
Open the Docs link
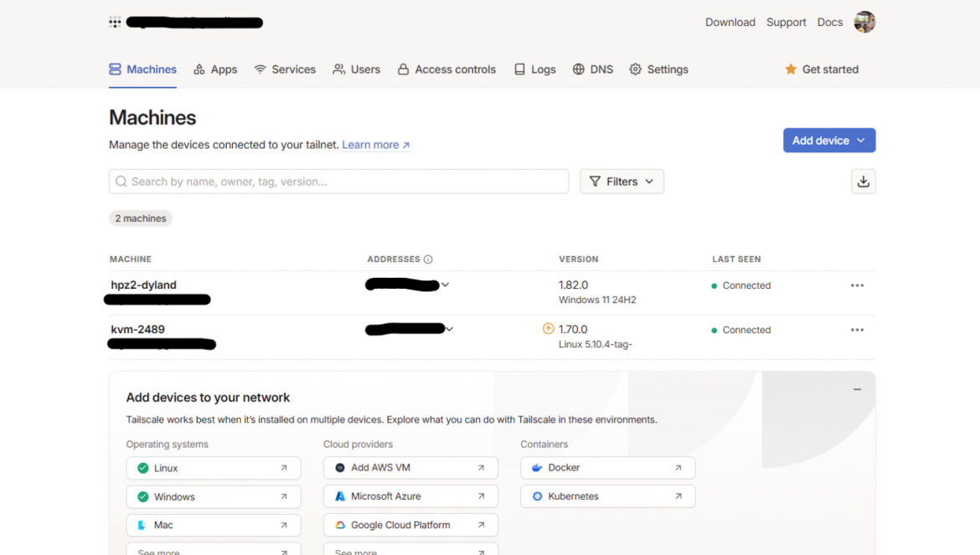coord(830,23)
